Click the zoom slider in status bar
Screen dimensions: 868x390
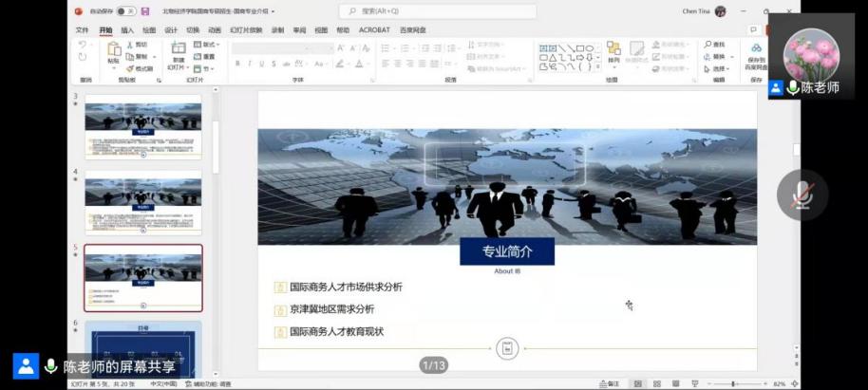(x=734, y=383)
